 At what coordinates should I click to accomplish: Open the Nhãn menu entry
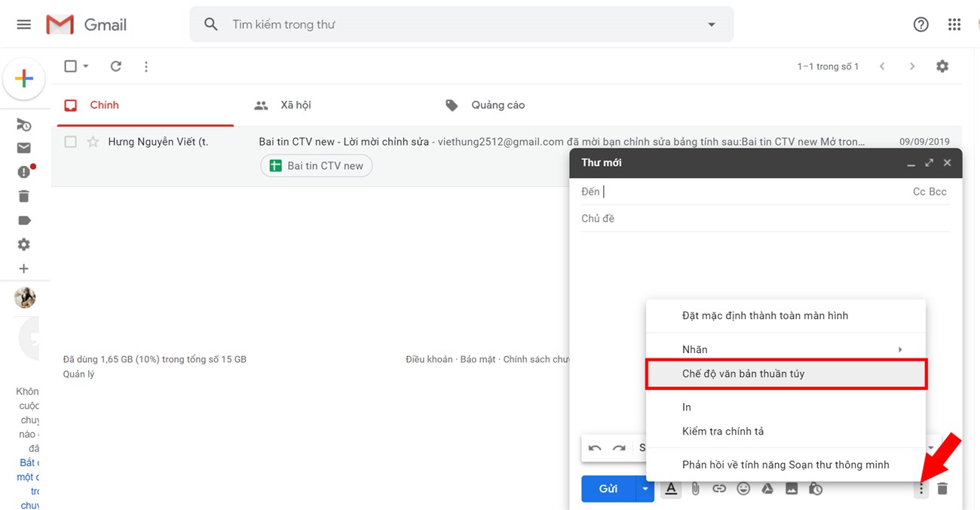point(786,349)
